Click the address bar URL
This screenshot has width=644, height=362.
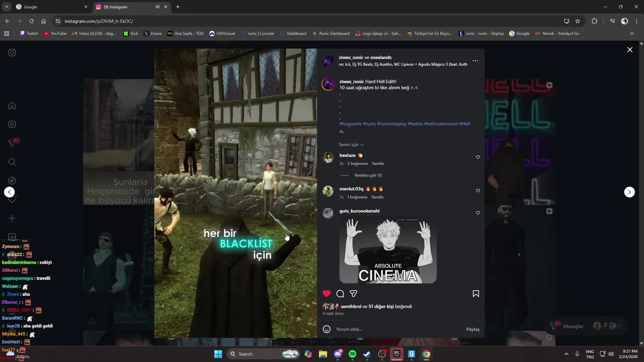99,21
